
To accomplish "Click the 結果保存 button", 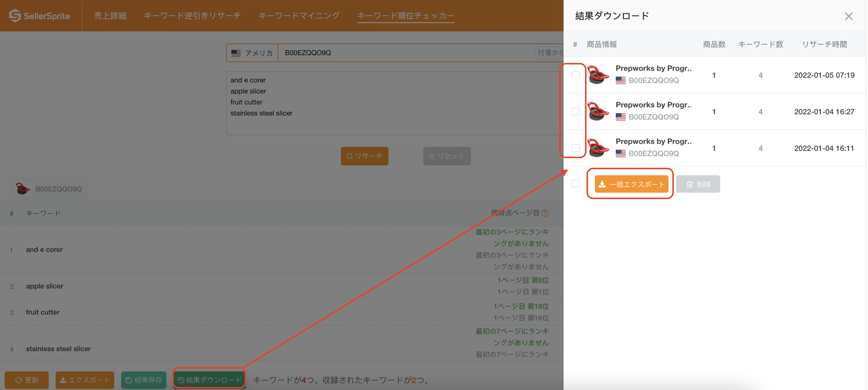I will point(144,380).
